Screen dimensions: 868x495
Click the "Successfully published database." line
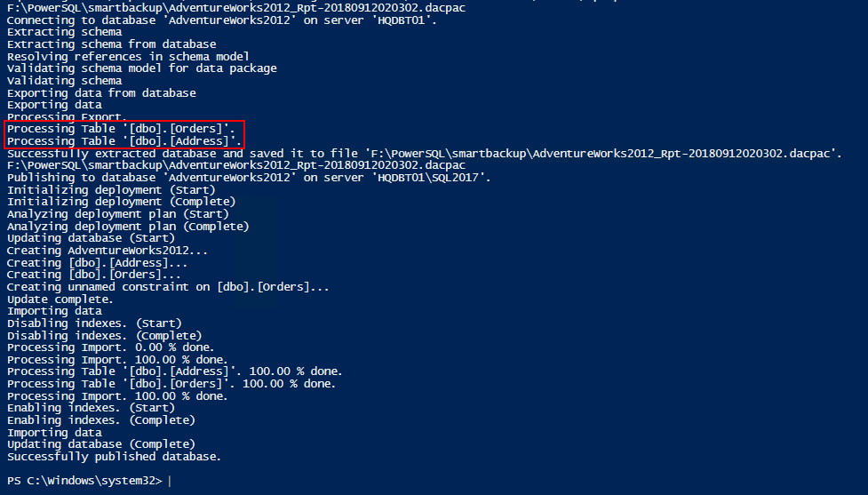pyautogui.click(x=114, y=457)
